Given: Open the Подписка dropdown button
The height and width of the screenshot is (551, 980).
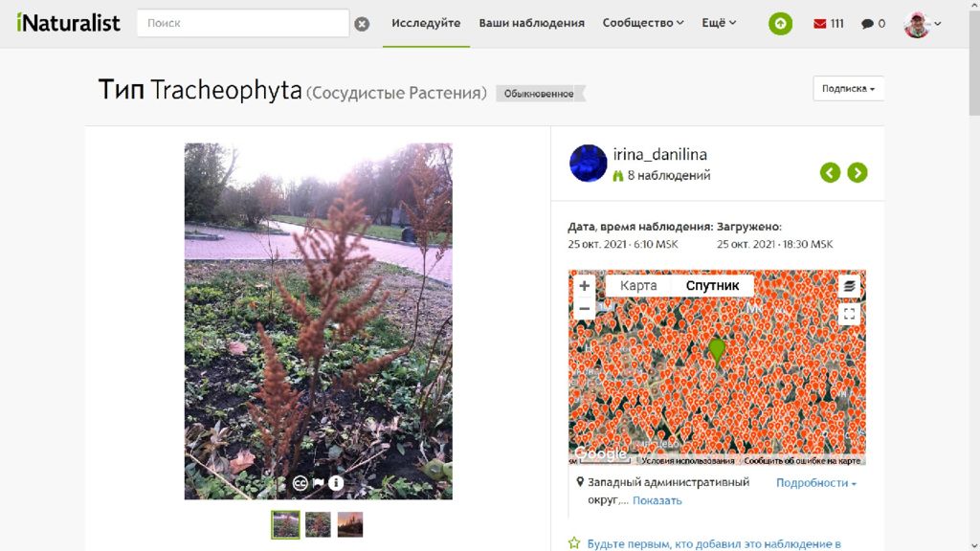Looking at the screenshot, I should 848,89.
